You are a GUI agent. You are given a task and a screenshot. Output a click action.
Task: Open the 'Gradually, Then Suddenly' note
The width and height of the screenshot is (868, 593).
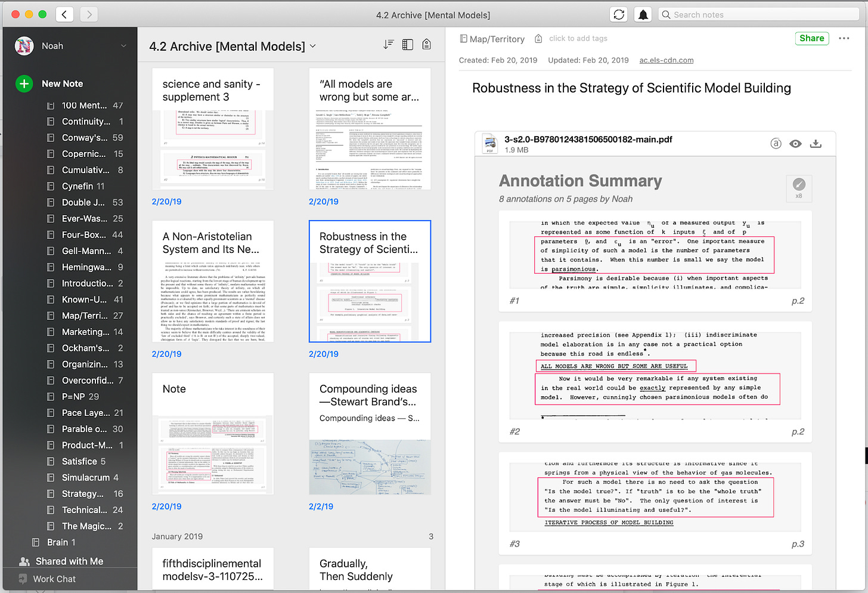pos(370,570)
